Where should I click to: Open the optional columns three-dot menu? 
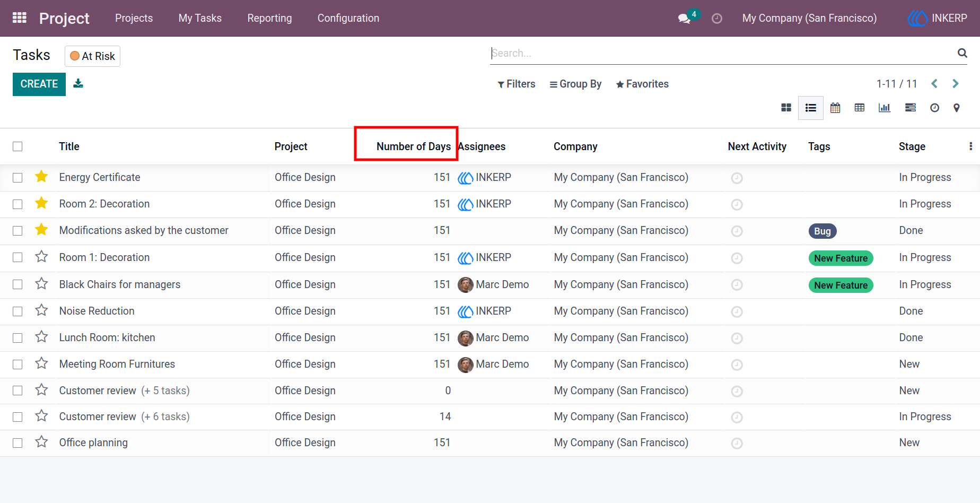pos(970,146)
